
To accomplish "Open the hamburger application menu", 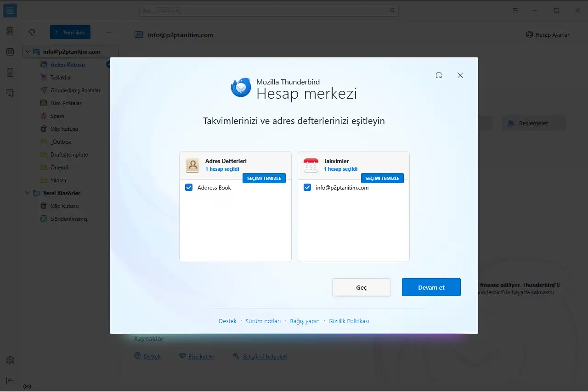I will pyautogui.click(x=515, y=11).
